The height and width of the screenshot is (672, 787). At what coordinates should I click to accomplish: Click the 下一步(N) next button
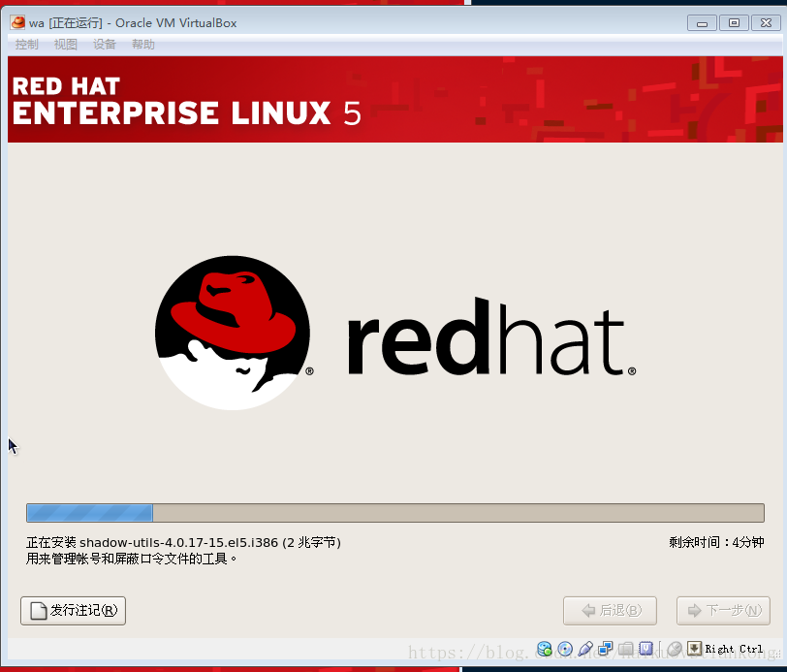coord(723,611)
